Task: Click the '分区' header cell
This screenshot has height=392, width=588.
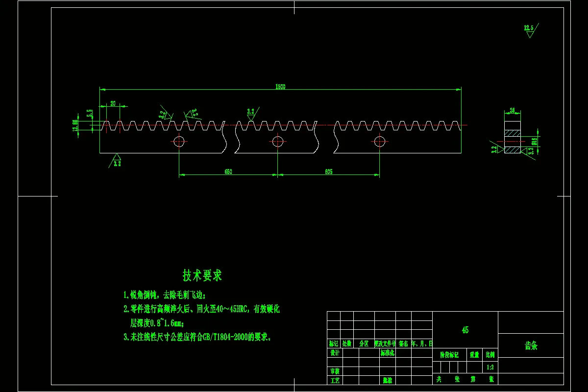Action: click(364, 344)
